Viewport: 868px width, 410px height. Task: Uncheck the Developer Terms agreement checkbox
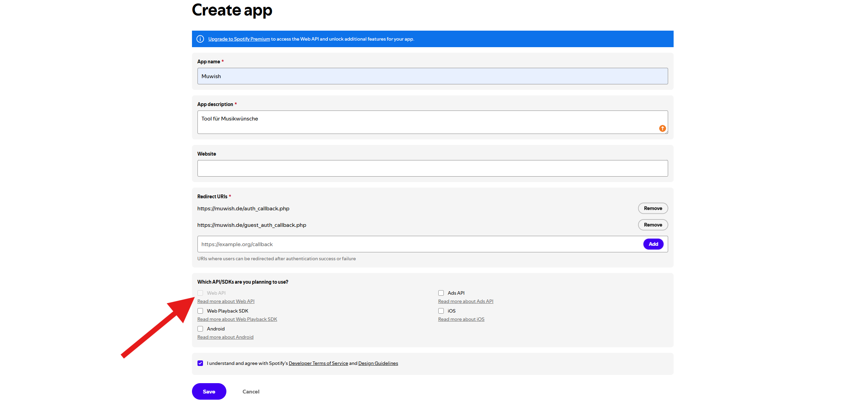pyautogui.click(x=200, y=363)
